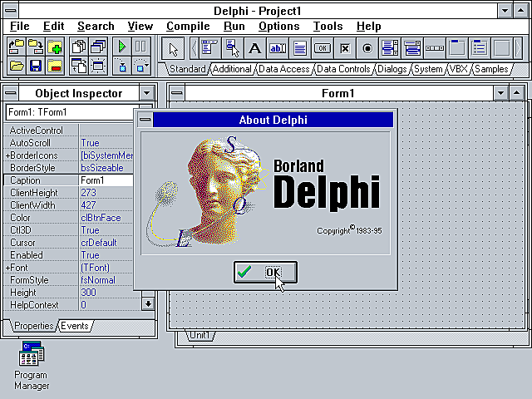Click the Save File floppy disk icon
The width and height of the screenshot is (532, 399).
coord(35,66)
